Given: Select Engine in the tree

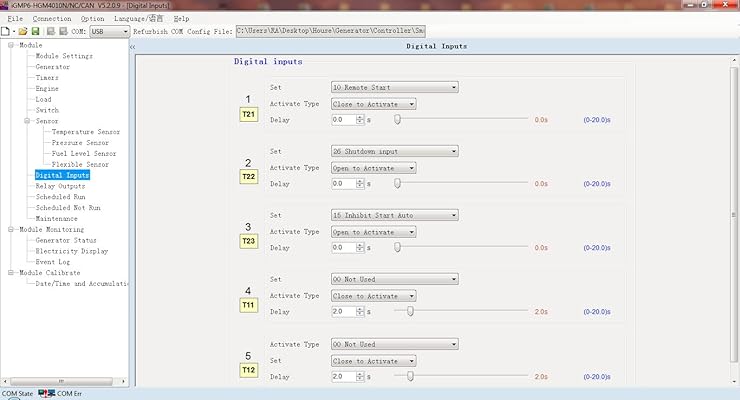Looking at the screenshot, I should pyautogui.click(x=47, y=89).
